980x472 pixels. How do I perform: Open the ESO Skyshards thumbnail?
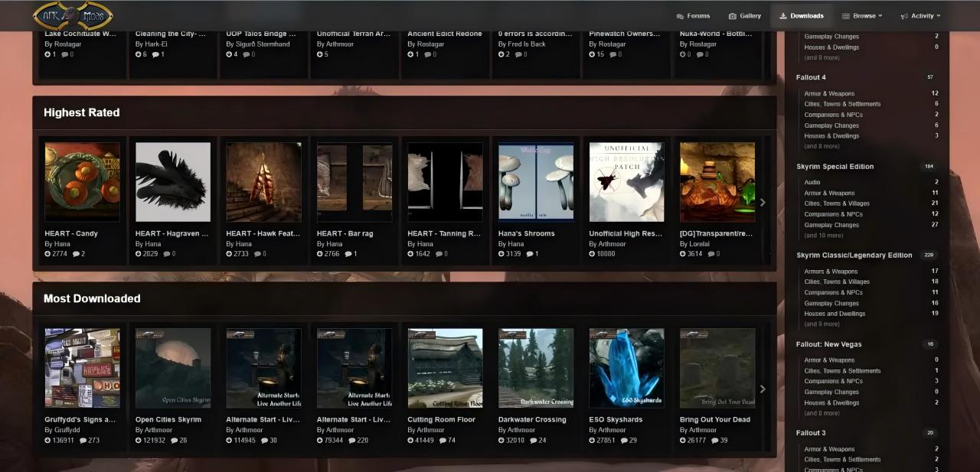click(x=626, y=368)
